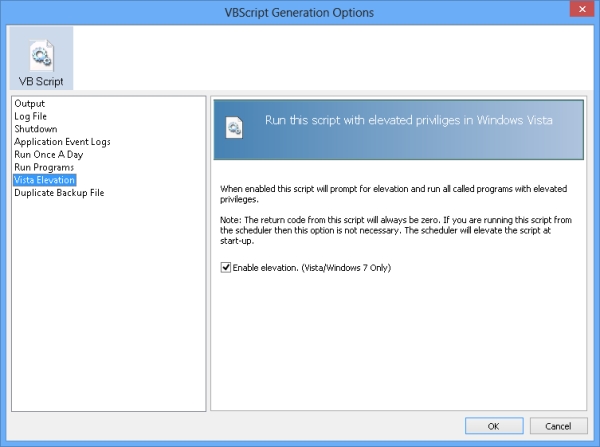Click the VB Script label under icon
600x447 pixels.
[x=41, y=81]
